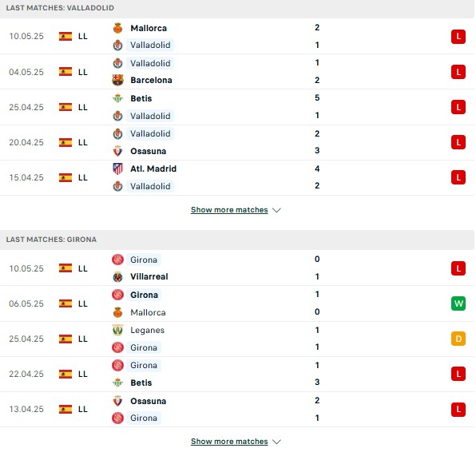Open Valladolid vs Osasuna 20.04.25 match row

(x=236, y=142)
